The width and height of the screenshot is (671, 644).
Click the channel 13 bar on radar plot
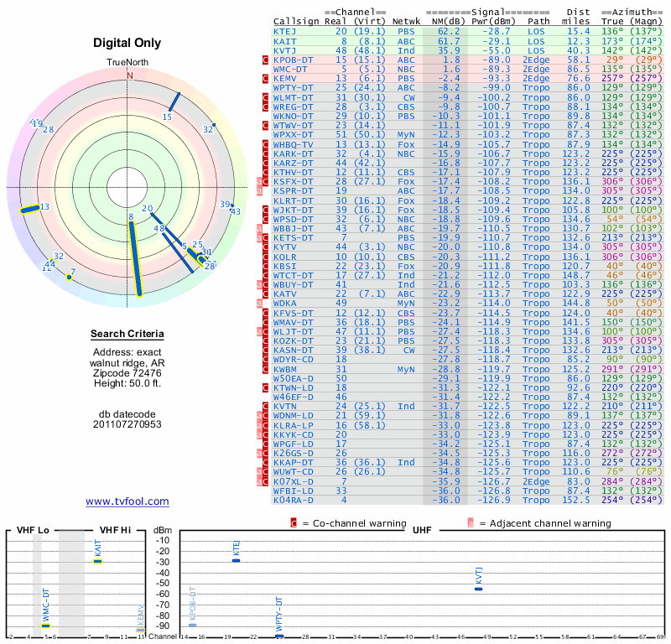(x=30, y=208)
